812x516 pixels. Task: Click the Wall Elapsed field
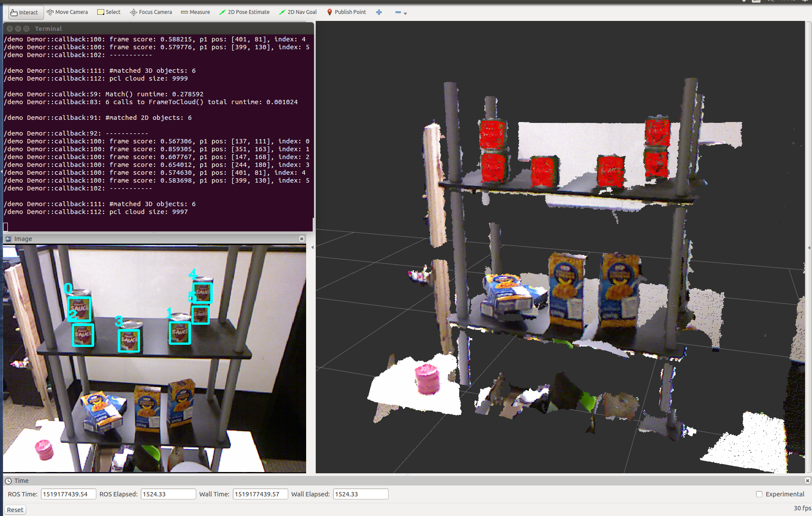361,494
